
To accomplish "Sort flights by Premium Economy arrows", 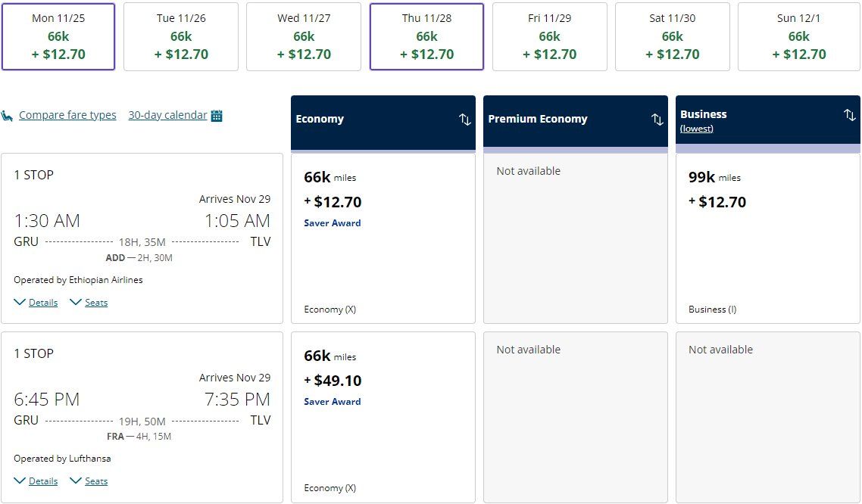I will pos(657,120).
